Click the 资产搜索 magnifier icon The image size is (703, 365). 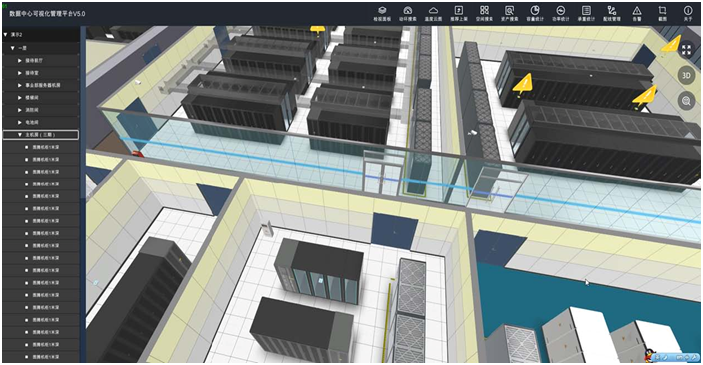tap(509, 11)
